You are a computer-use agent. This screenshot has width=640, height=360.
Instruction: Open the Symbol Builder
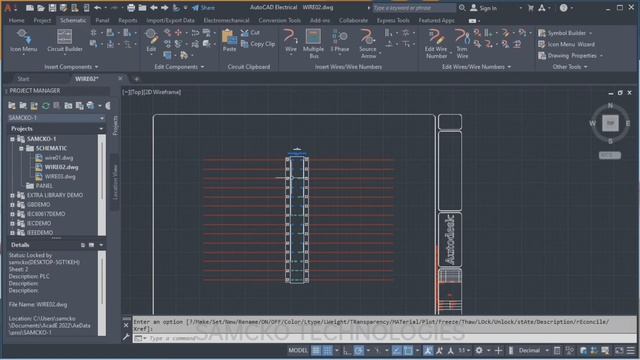(x=564, y=33)
